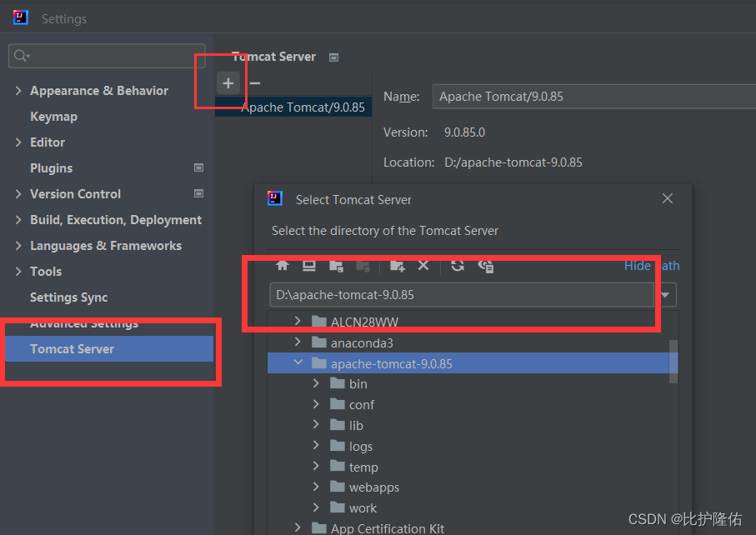Expand the anaconda3 folder
The height and width of the screenshot is (535, 756).
[x=298, y=342]
